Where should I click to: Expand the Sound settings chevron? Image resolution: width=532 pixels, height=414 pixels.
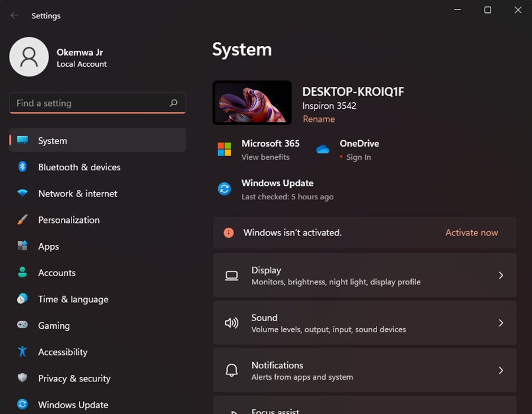click(x=501, y=322)
